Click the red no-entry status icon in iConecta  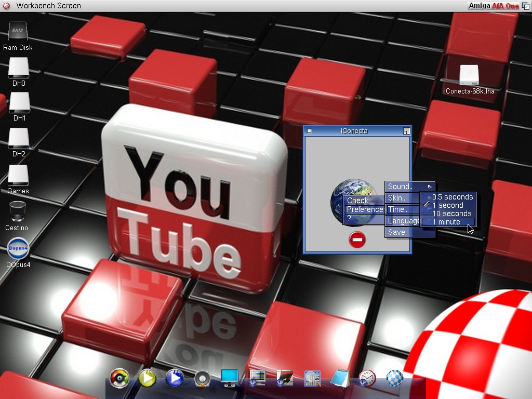[x=357, y=240]
